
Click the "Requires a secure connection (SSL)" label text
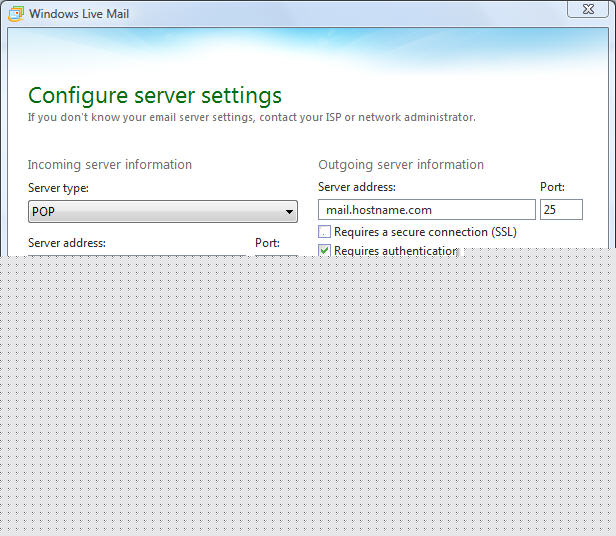pyautogui.click(x=425, y=232)
